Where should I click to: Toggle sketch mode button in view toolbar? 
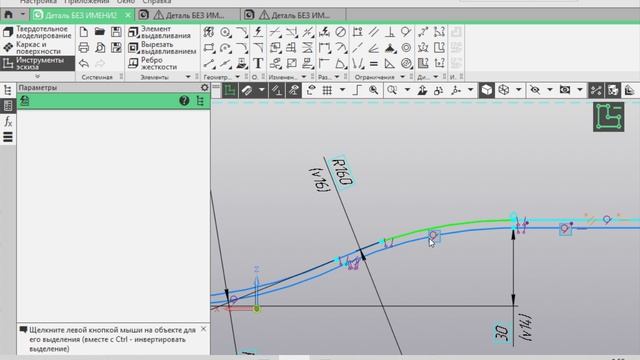[230, 90]
